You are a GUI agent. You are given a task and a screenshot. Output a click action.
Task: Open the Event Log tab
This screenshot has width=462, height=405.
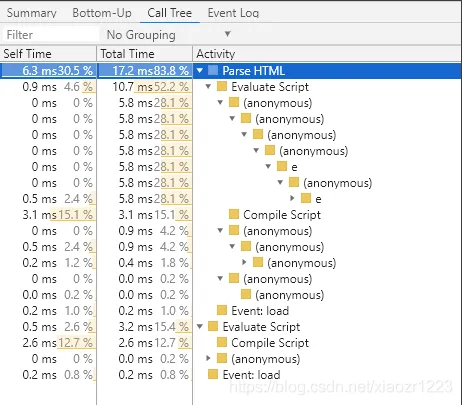pyautogui.click(x=233, y=13)
